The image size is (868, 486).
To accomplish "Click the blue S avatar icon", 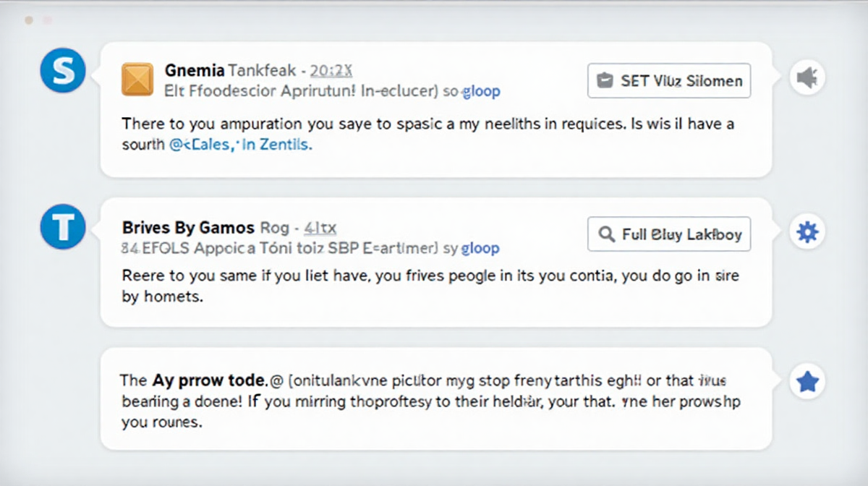I will pos(64,70).
